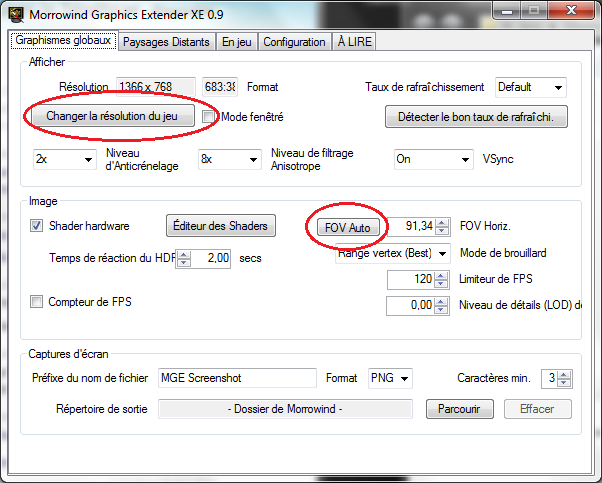Close the Morrowind Graphics Extender window
This screenshot has height=483, width=602.
(x=572, y=11)
